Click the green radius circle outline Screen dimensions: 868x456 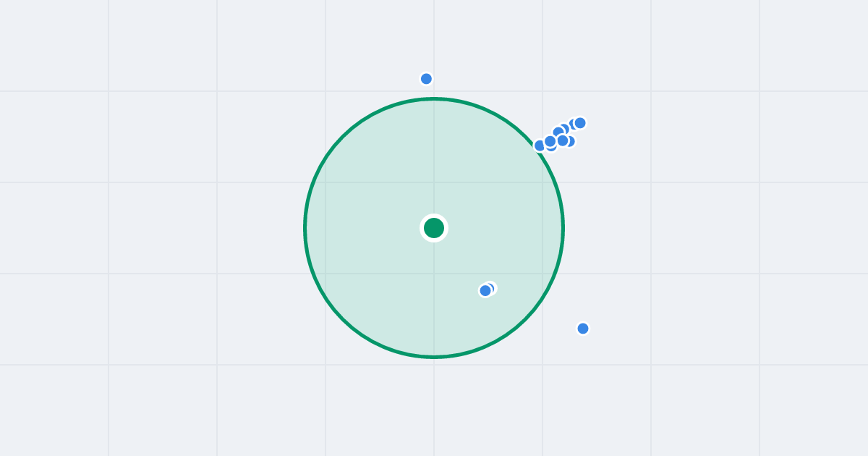305,228
